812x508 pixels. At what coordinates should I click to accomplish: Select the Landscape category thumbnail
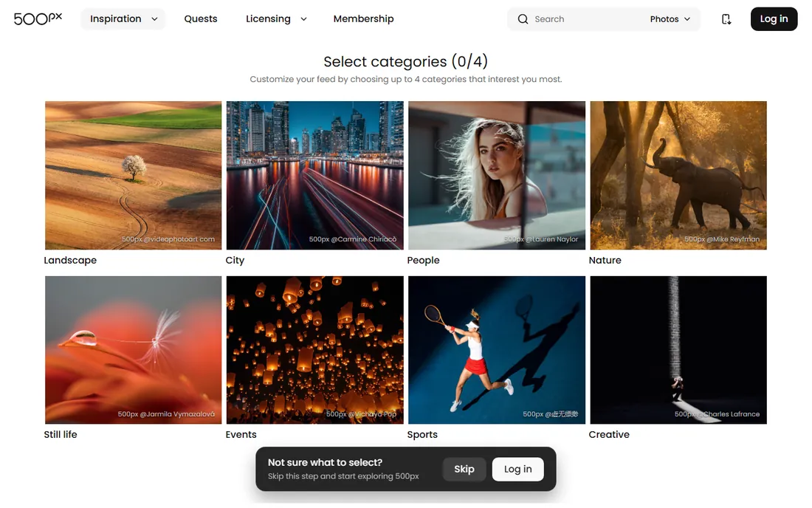[133, 175]
